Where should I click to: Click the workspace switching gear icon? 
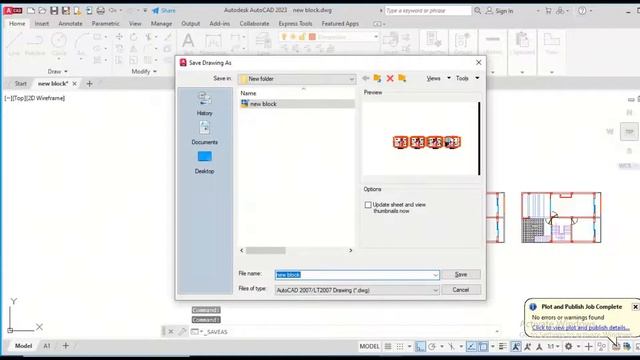pos(568,347)
